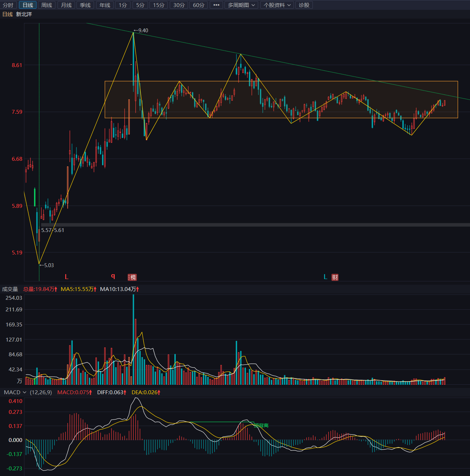The height and width of the screenshot is (476, 470).
Task: Click the MACD:0.075 reading
Action: [x=75, y=392]
